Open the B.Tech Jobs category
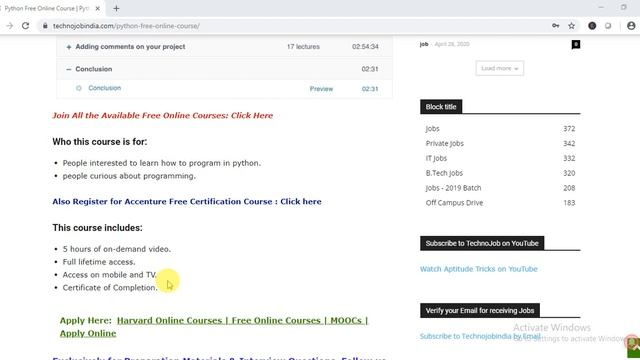This screenshot has height=360, width=640. [x=444, y=173]
